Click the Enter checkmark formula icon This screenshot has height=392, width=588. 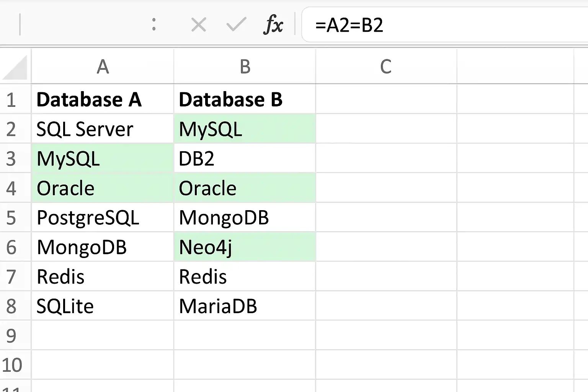(x=236, y=25)
